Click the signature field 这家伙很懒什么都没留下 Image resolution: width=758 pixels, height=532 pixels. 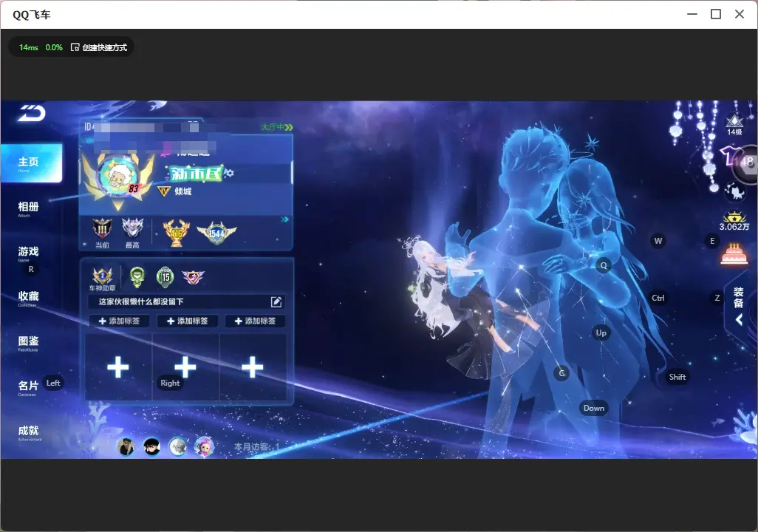[186, 301]
